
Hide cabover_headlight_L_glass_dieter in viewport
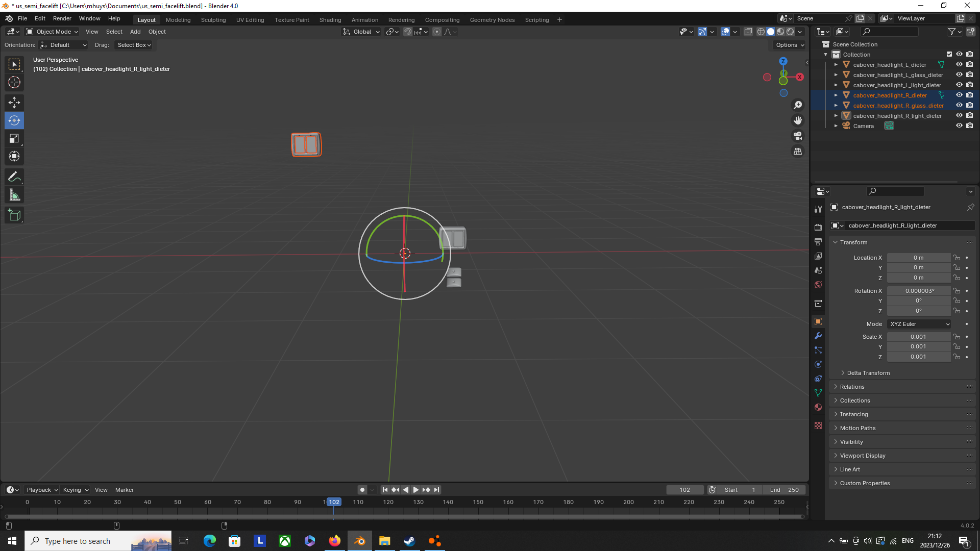[959, 75]
